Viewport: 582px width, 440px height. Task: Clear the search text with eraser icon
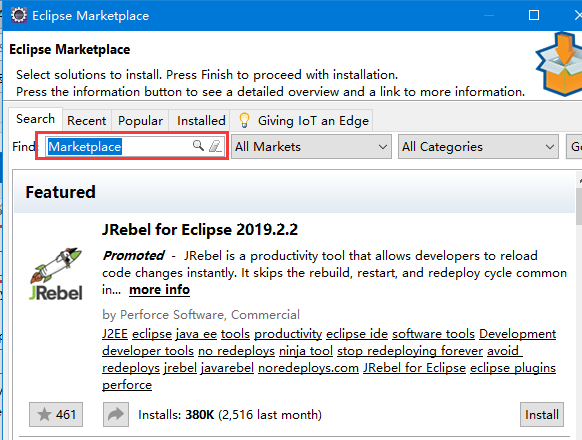(x=215, y=146)
